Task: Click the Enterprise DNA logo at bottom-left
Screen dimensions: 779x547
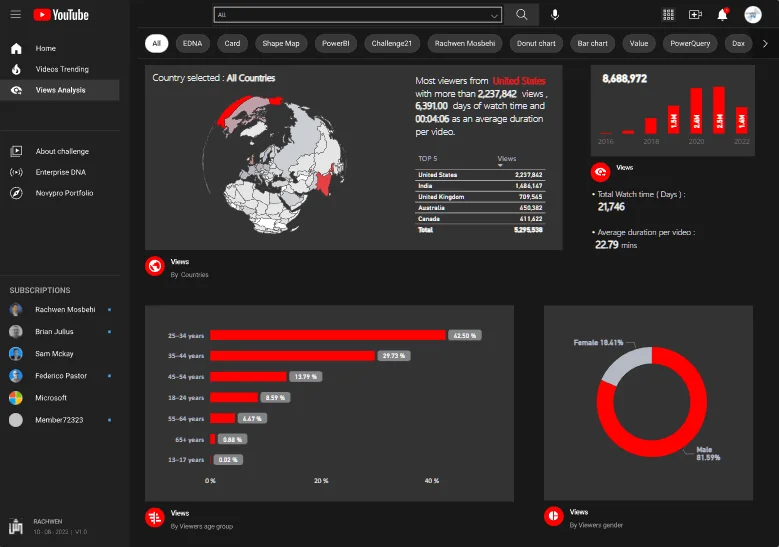Action: tap(16, 526)
